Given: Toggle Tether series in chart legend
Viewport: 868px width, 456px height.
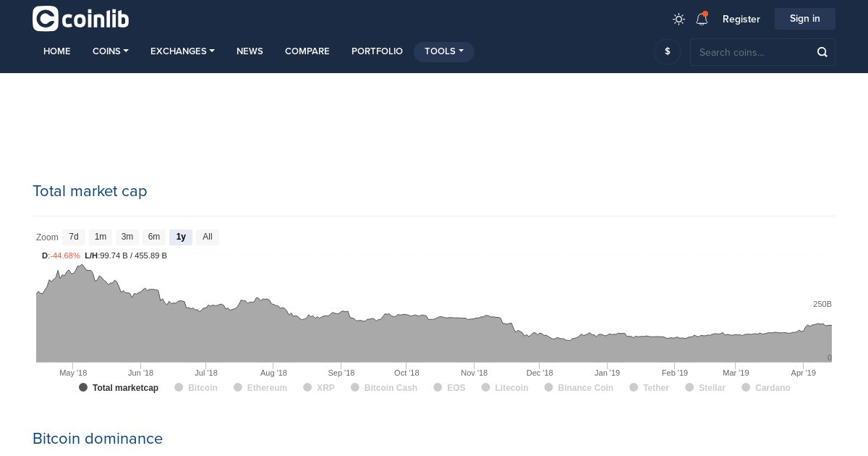Looking at the screenshot, I should click(x=650, y=388).
